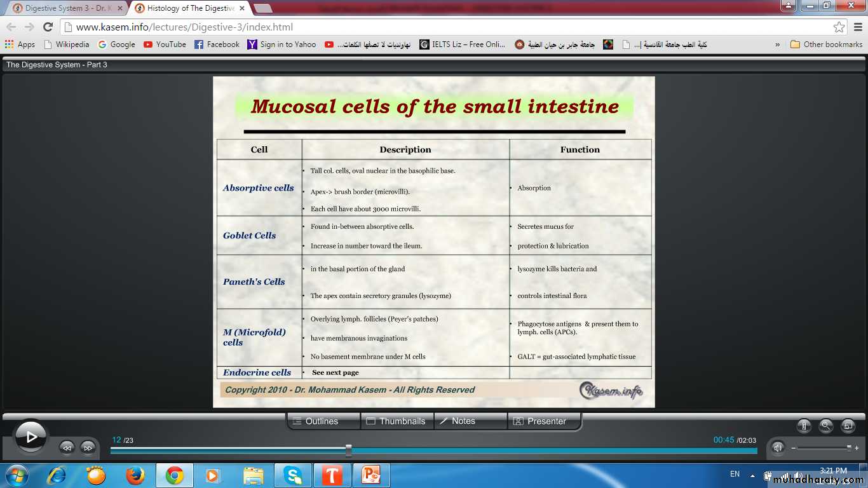Click the attachments paperclip icon in player
Screen dimensions: 868x488
(804, 426)
